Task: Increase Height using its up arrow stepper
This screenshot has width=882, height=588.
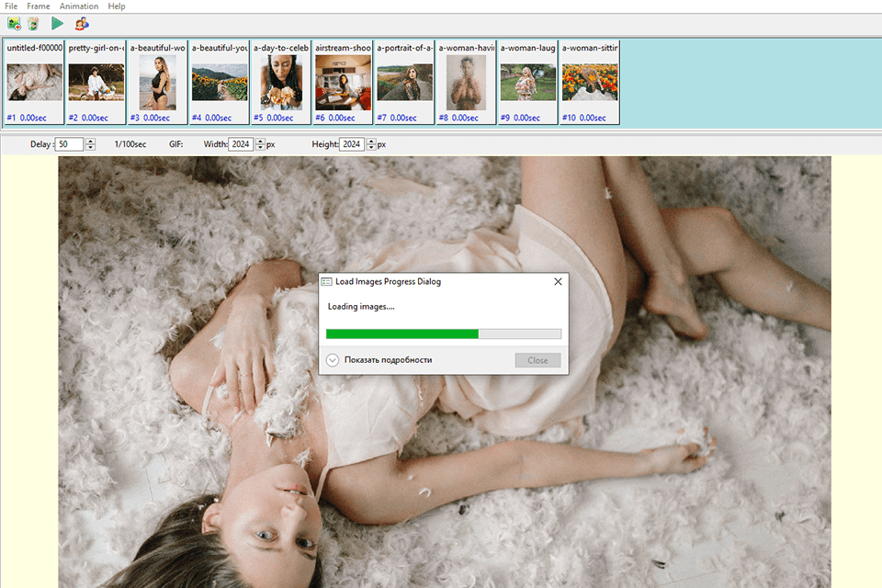Action: (370, 141)
